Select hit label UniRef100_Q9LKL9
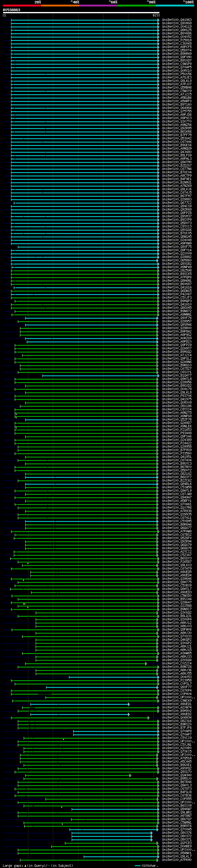 click(x=177, y=81)
